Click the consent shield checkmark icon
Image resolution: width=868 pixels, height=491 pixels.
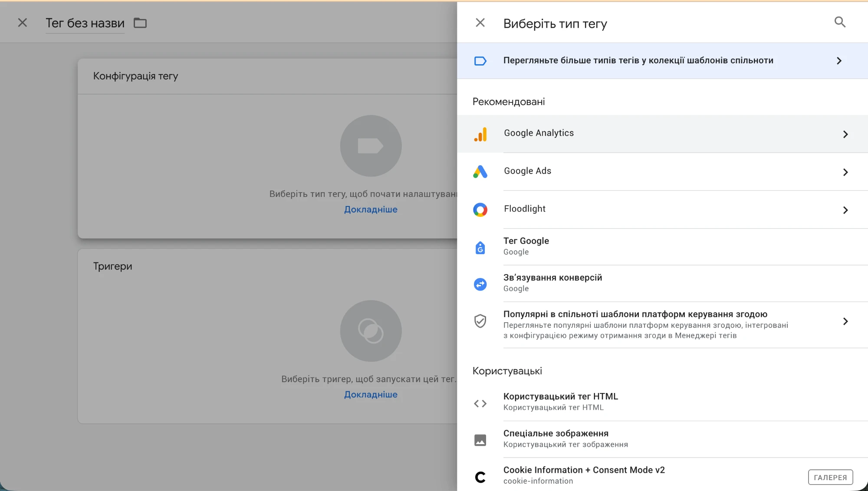(480, 321)
